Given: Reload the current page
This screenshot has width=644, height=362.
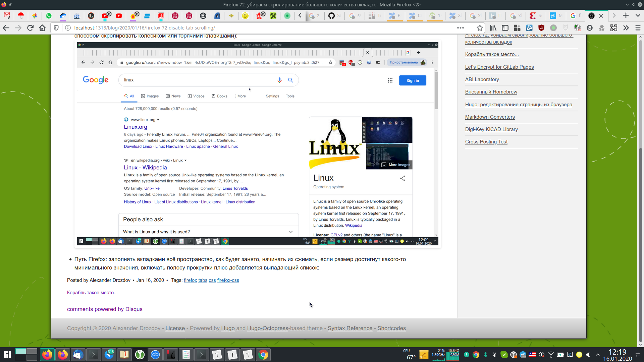Looking at the screenshot, I should tap(30, 28).
